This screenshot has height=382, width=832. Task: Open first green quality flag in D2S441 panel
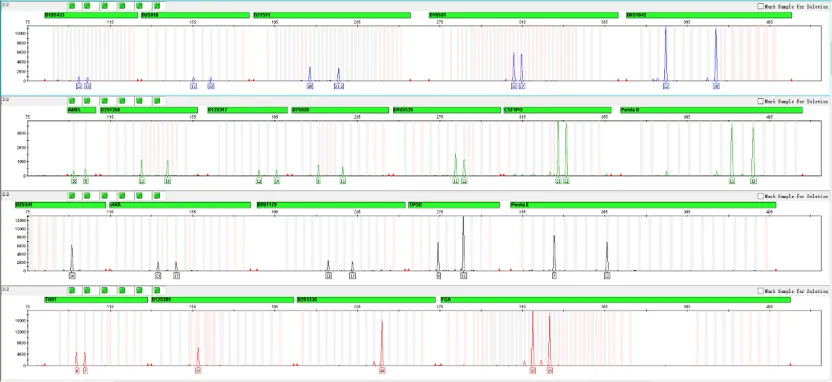click(x=72, y=196)
